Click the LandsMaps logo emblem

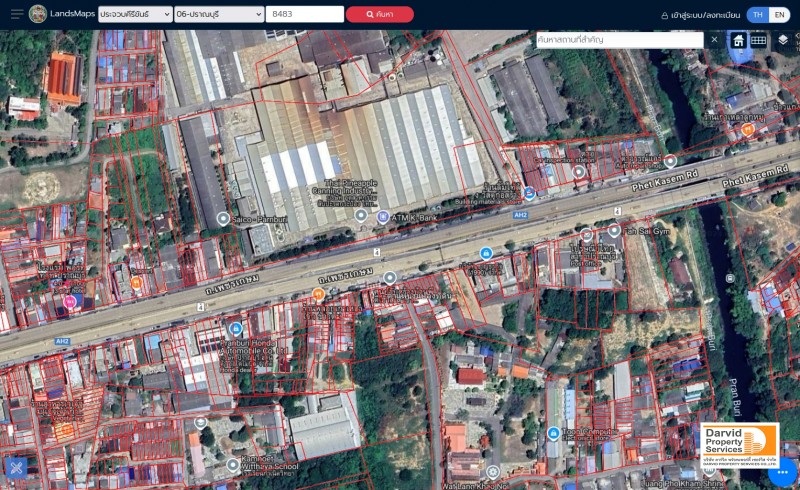[38, 14]
